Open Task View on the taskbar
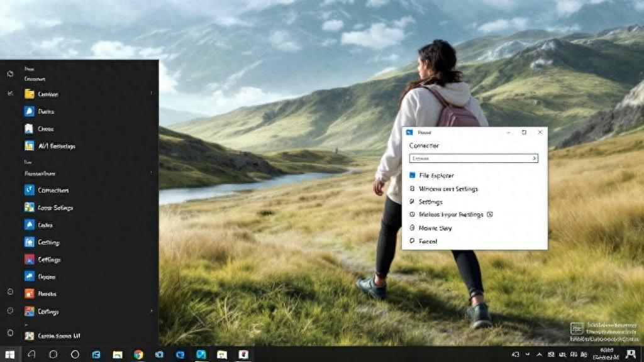The height and width of the screenshot is (362, 644). click(74, 355)
